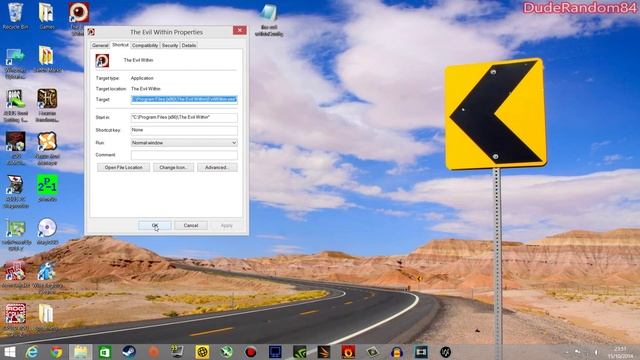640x360 pixels.
Task: Click Open File Location button
Action: pyautogui.click(x=123, y=167)
